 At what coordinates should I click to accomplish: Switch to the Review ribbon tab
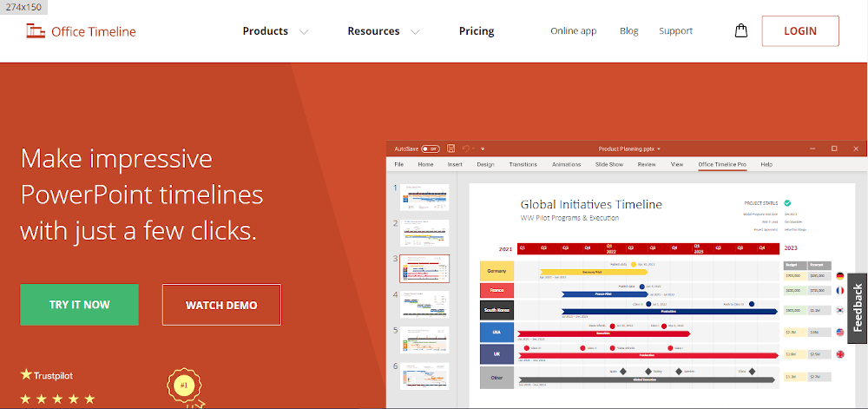pyautogui.click(x=647, y=164)
